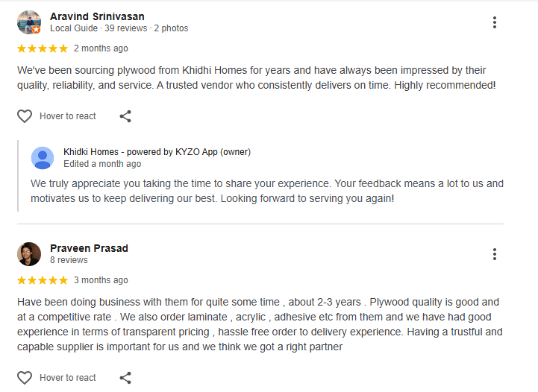Share Praveen Prasad's review
Screen dimensions: 538x392
125,378
